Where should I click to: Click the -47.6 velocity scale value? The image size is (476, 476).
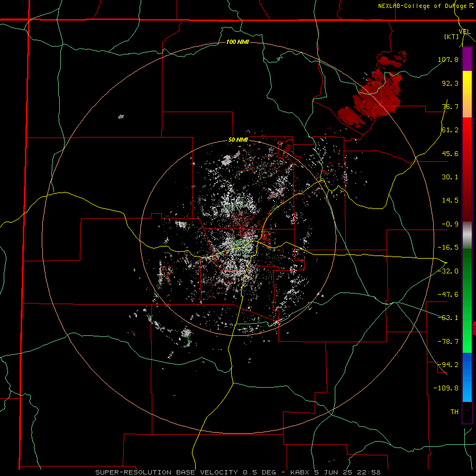(448, 294)
